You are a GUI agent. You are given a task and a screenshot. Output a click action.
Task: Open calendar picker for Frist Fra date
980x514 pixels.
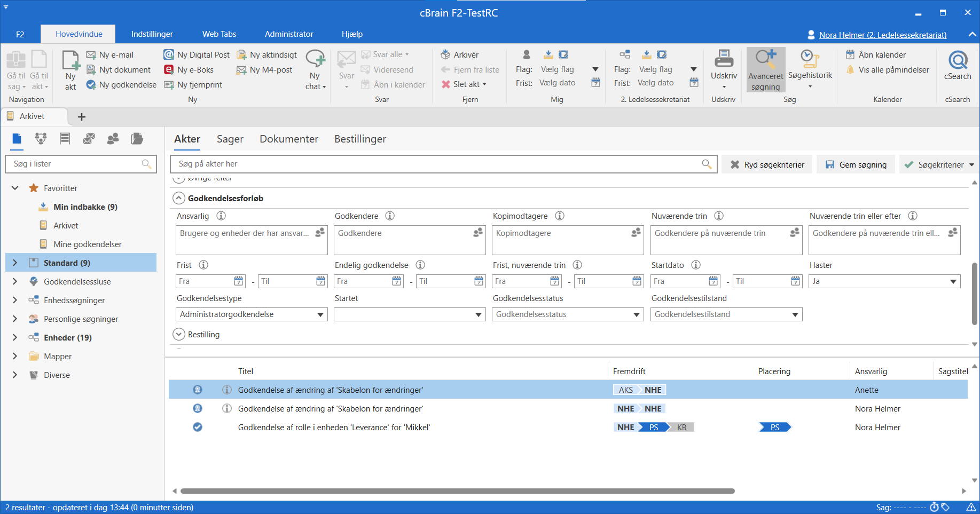pyautogui.click(x=239, y=281)
